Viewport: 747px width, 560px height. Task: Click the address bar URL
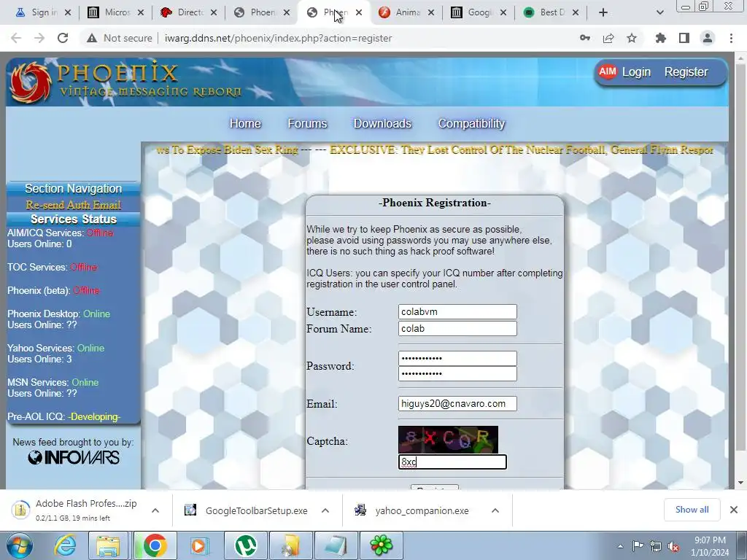[278, 38]
